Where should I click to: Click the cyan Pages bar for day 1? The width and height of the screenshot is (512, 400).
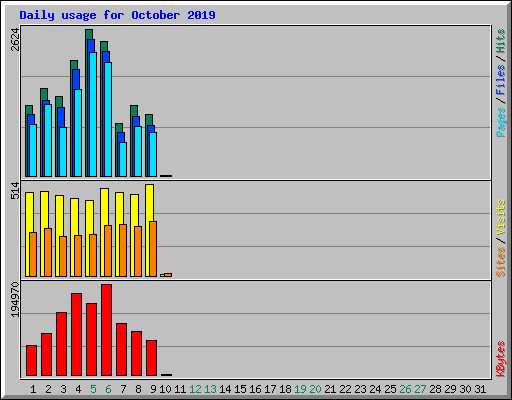pyautogui.click(x=33, y=150)
